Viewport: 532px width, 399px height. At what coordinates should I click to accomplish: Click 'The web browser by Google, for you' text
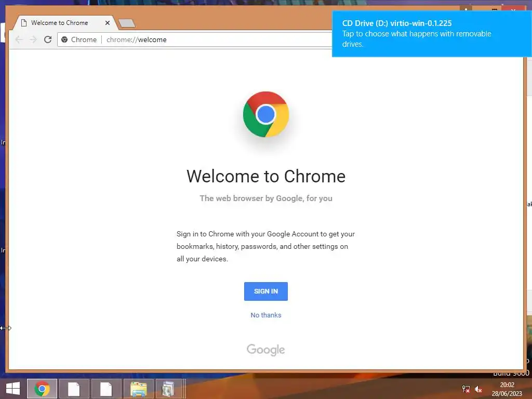266,198
